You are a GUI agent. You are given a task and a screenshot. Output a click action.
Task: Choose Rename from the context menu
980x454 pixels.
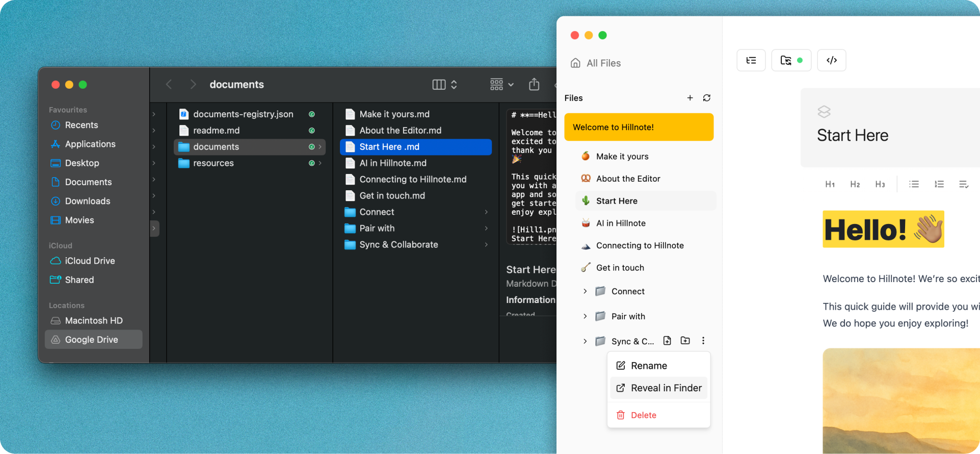(x=658, y=366)
